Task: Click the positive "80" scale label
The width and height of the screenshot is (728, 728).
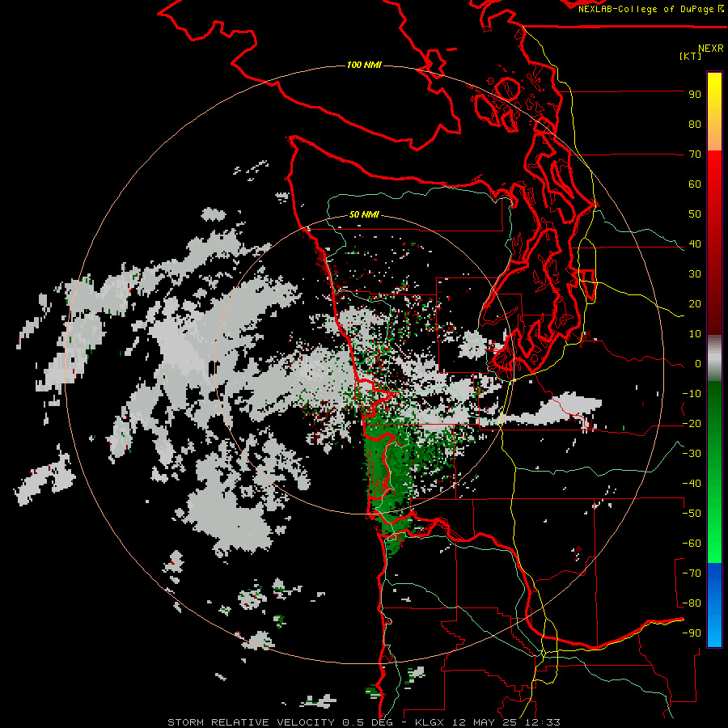Action: [695, 125]
